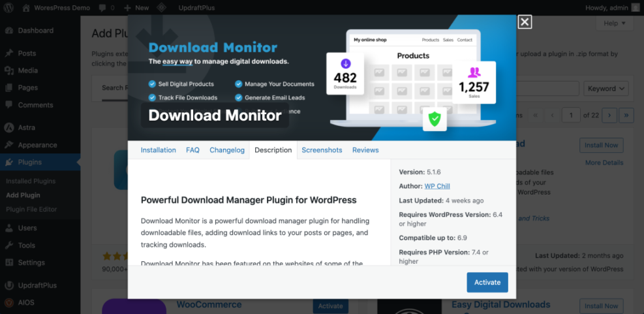
Task: Click the AIOS shield sidebar icon
Action: click(9, 302)
